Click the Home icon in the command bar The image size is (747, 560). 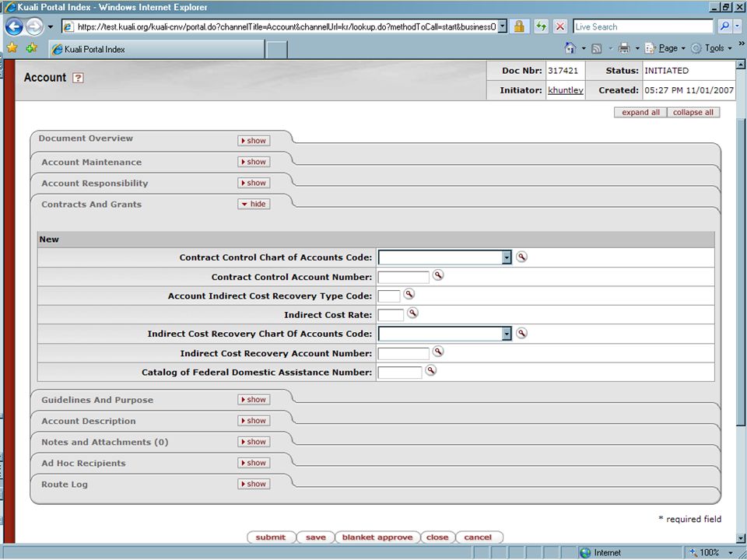click(x=570, y=48)
